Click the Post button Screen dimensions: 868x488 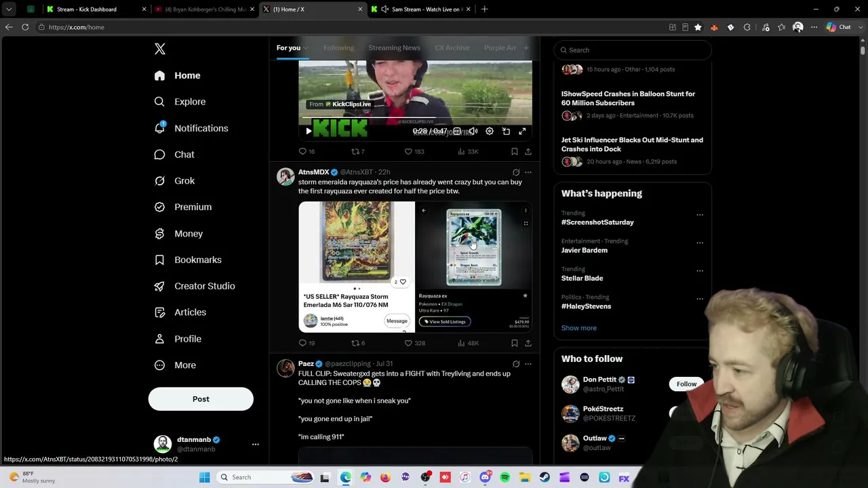coord(201,399)
